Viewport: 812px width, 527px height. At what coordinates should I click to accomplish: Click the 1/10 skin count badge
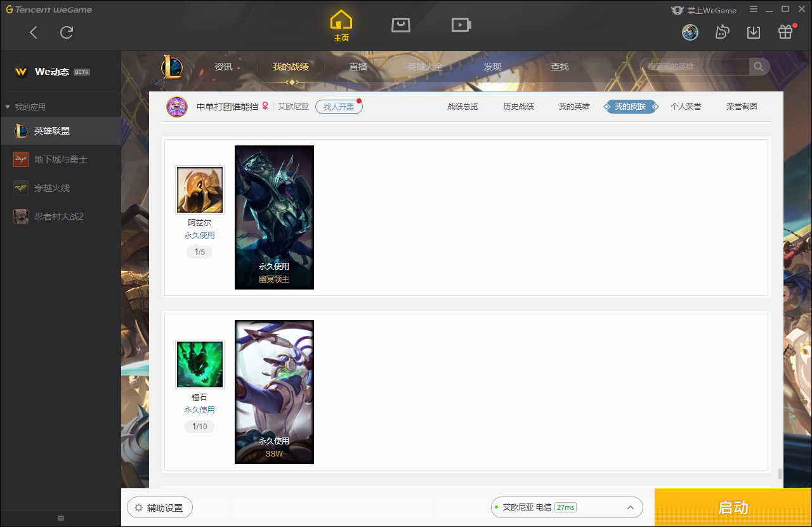200,427
